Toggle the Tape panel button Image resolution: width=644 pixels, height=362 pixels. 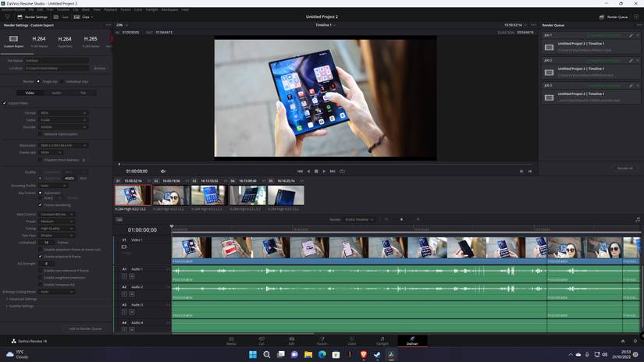point(61,17)
